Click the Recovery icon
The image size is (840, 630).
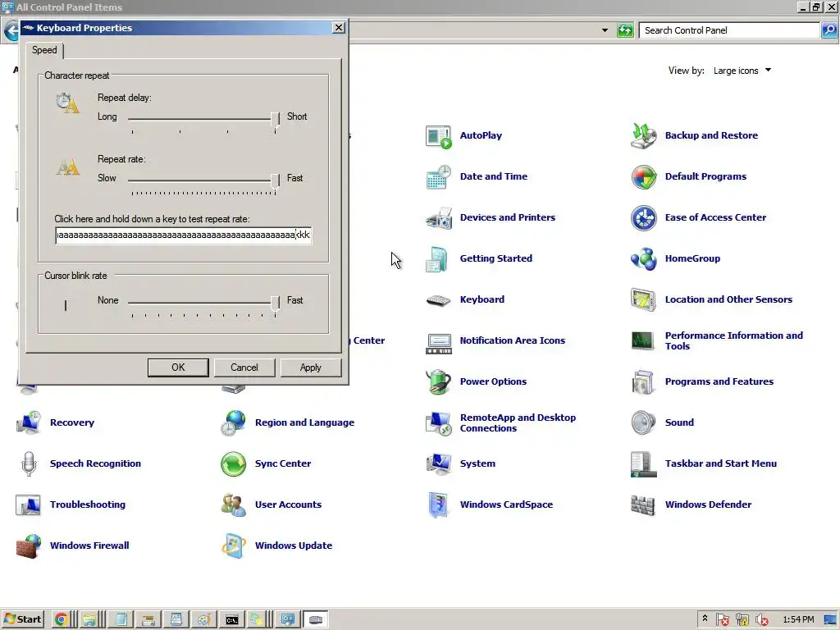point(29,422)
